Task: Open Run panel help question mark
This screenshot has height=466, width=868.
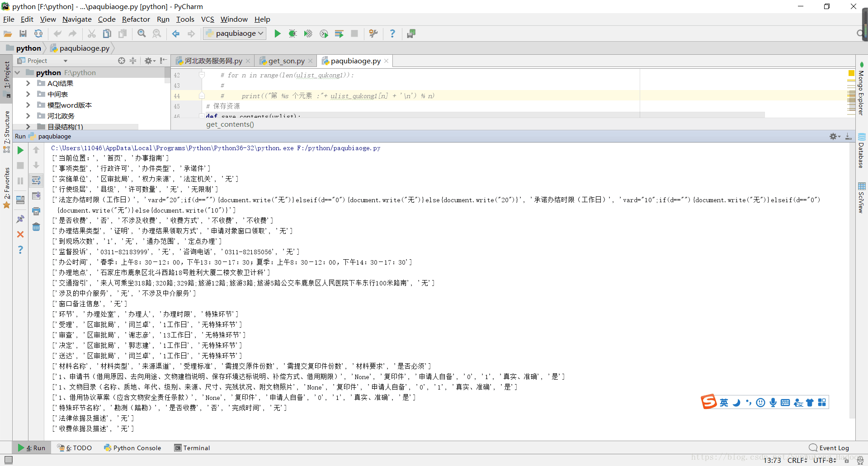Action: pos(20,250)
